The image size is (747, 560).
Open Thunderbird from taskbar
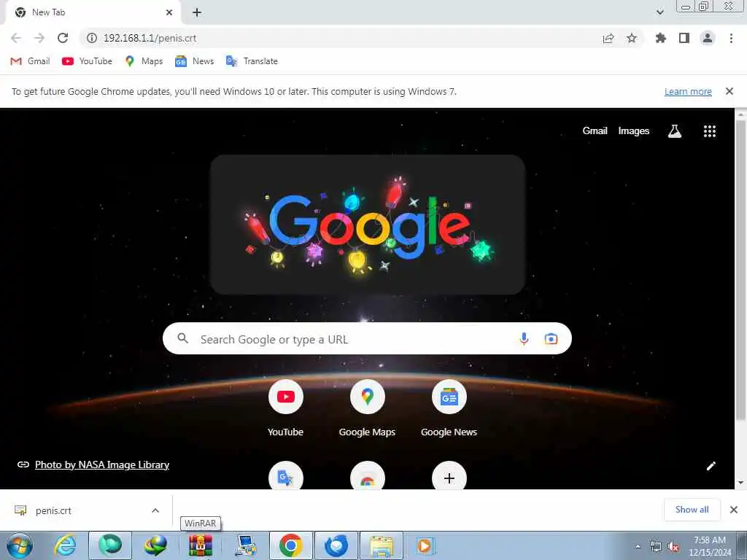[336, 545]
